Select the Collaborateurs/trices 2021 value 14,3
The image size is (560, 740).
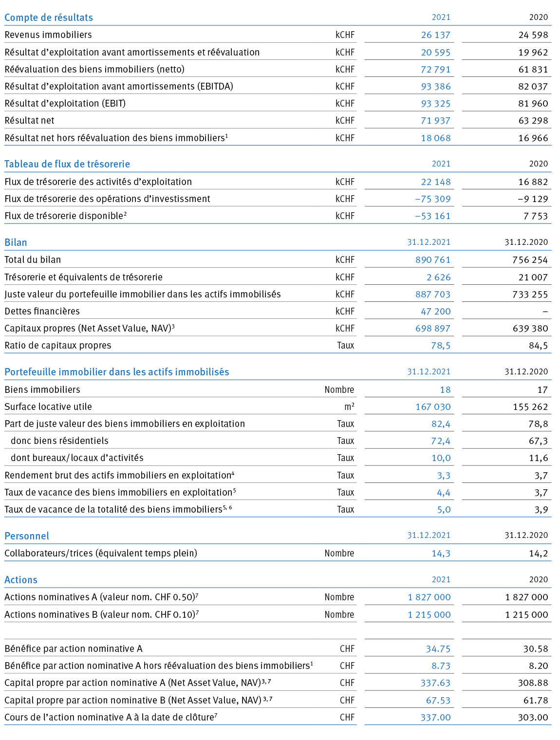(x=441, y=554)
